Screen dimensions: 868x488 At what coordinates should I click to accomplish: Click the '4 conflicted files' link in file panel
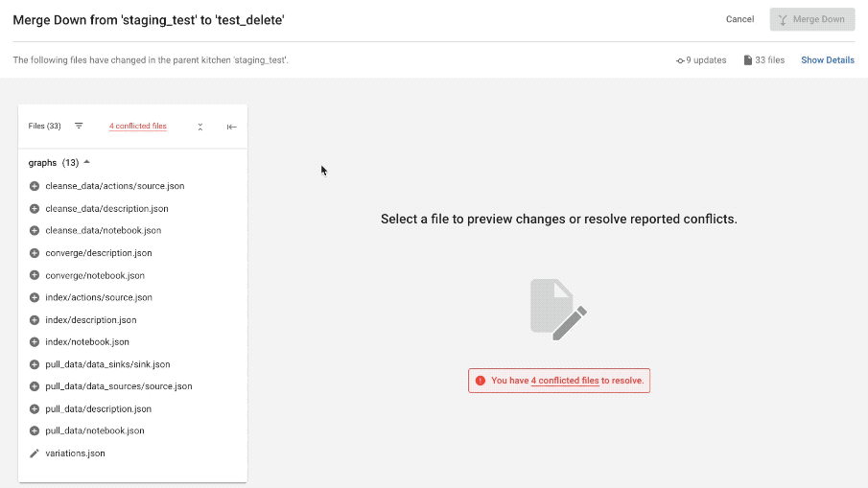(x=137, y=126)
